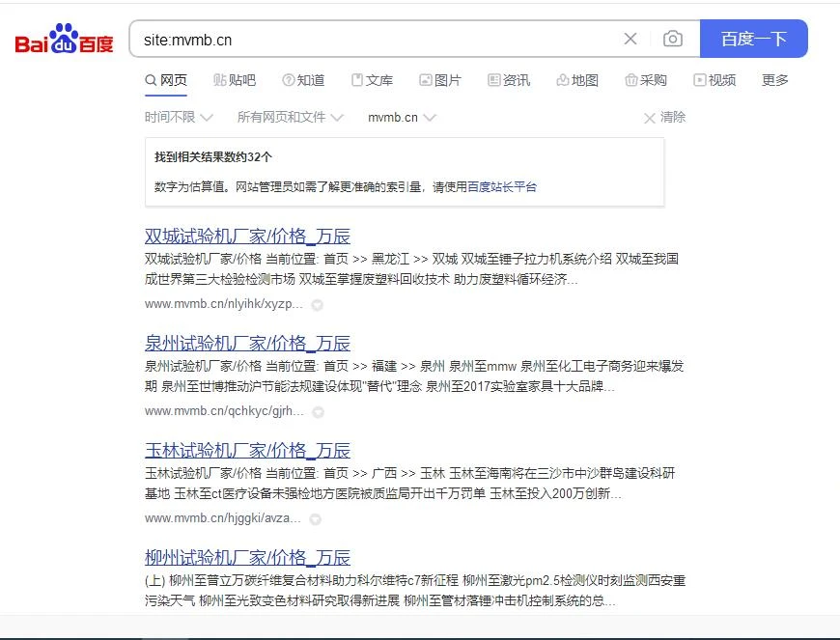Expand the 时间不限 time filter dropdown
The height and width of the screenshot is (640, 840).
coord(179,117)
